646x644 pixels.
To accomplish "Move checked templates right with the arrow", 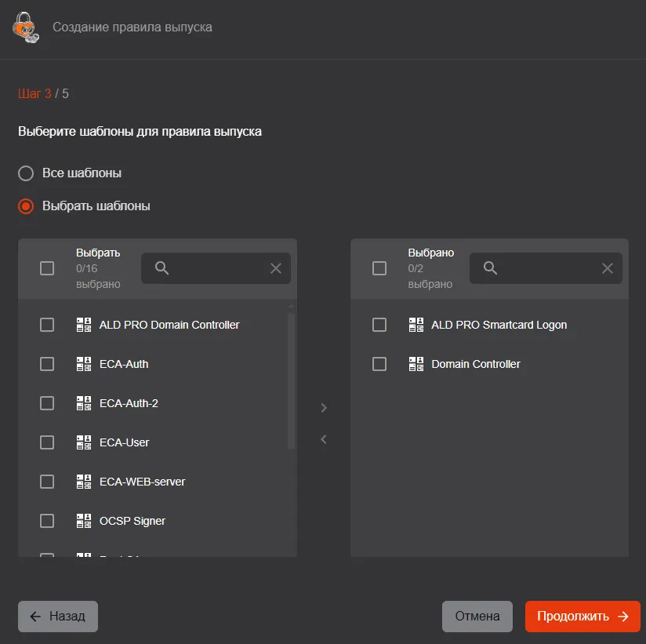I will point(324,408).
